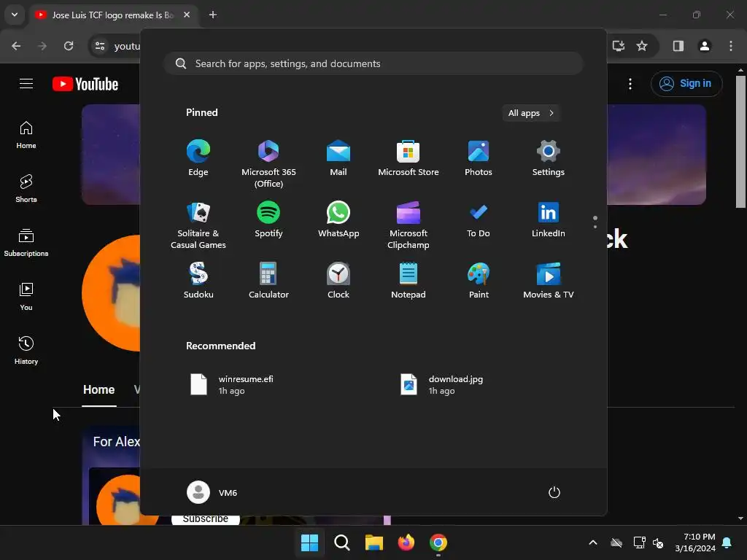Open LinkedIn from pinned apps
This screenshot has height=560, width=747.
[549, 219]
